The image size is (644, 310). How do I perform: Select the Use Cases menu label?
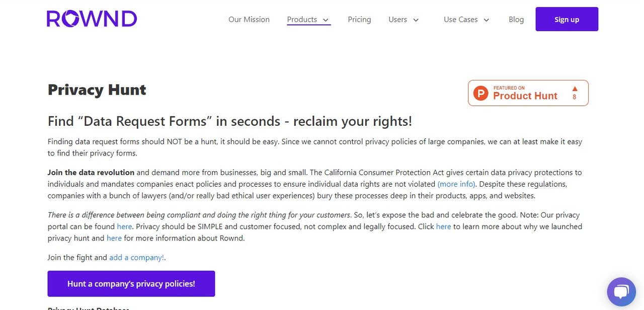(460, 20)
